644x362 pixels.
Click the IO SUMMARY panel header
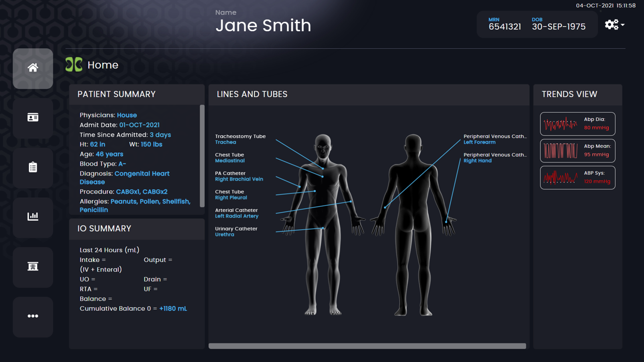137,228
